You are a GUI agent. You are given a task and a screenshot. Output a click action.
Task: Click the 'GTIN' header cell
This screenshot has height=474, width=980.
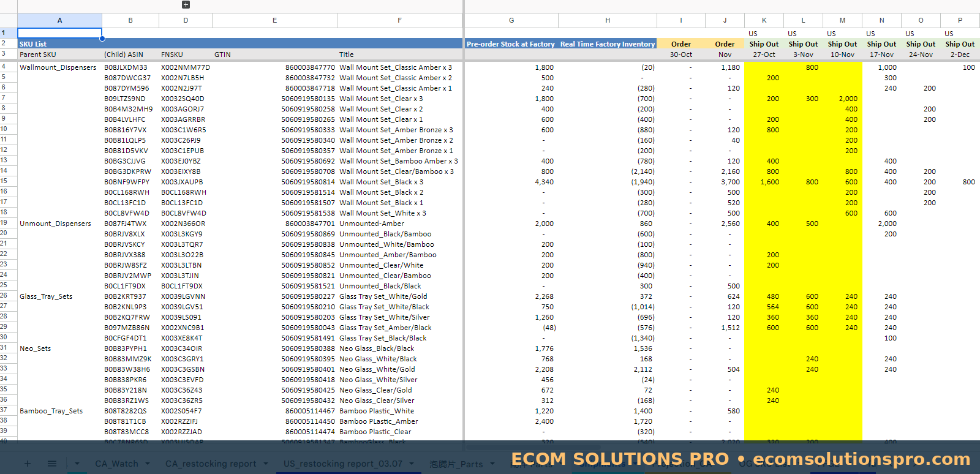(x=274, y=55)
